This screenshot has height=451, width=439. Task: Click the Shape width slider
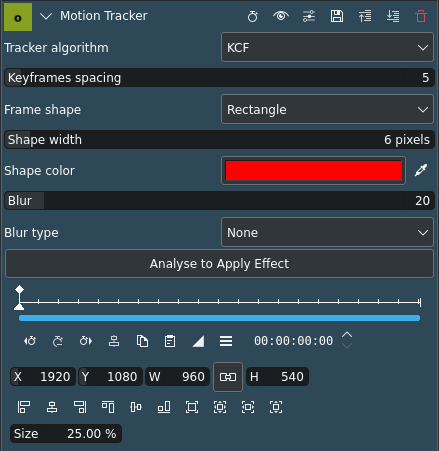pos(219,140)
